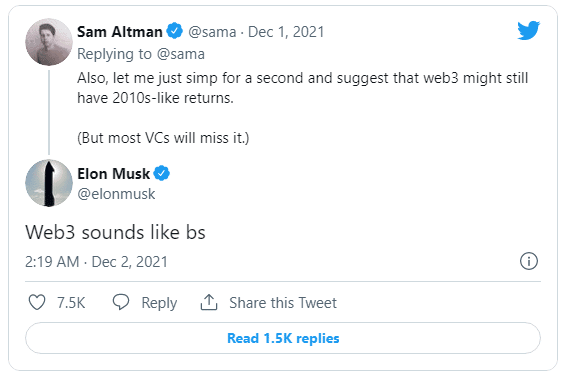Like the tweet with heart icon

click(37, 302)
